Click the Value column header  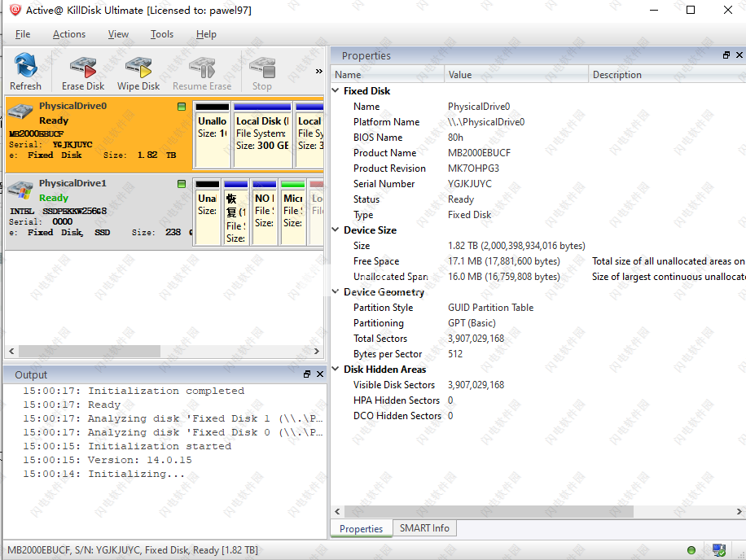coord(516,75)
